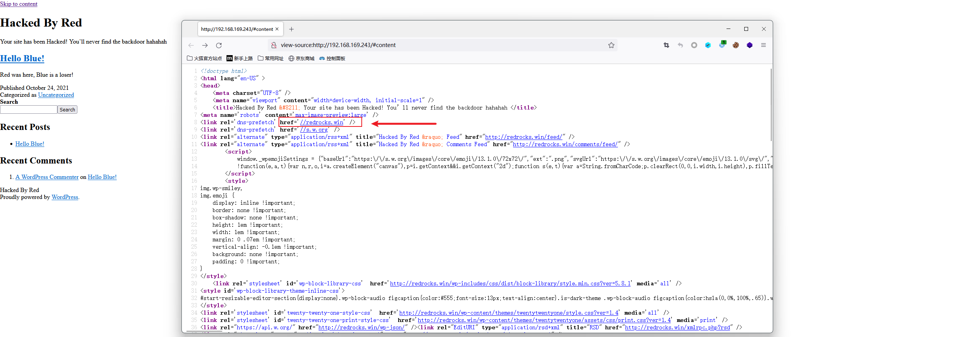Open Hello Blue! in Recent Comments
980x337 pixels.
102,177
